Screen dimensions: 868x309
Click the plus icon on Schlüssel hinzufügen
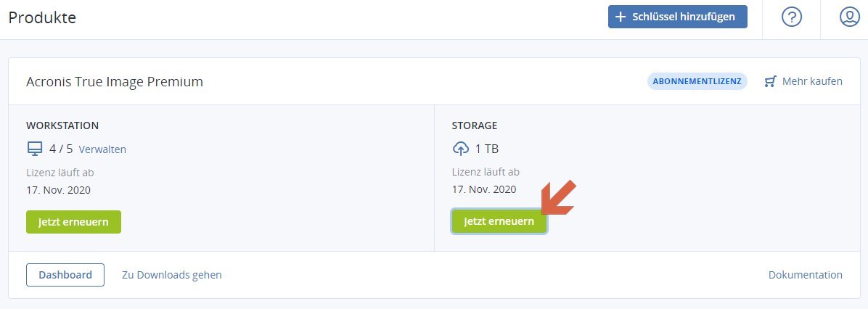[621, 16]
